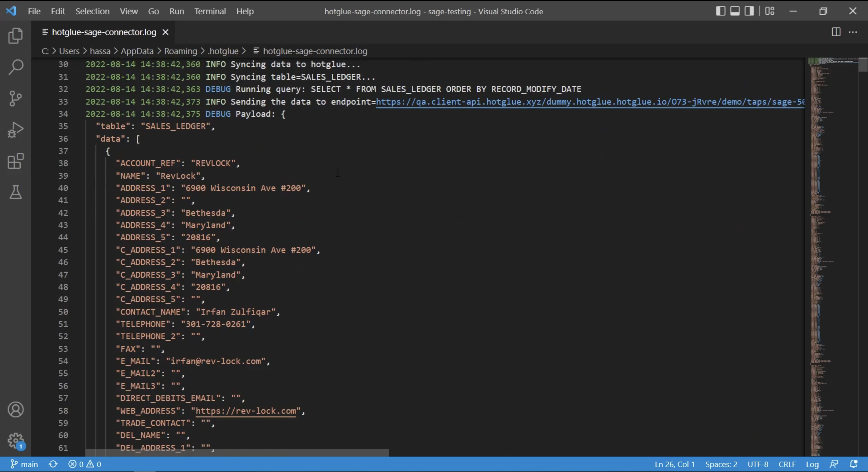Click the "TELEPHONE": "301-728-0261" line
The height and width of the screenshot is (472, 868).
(185, 324)
